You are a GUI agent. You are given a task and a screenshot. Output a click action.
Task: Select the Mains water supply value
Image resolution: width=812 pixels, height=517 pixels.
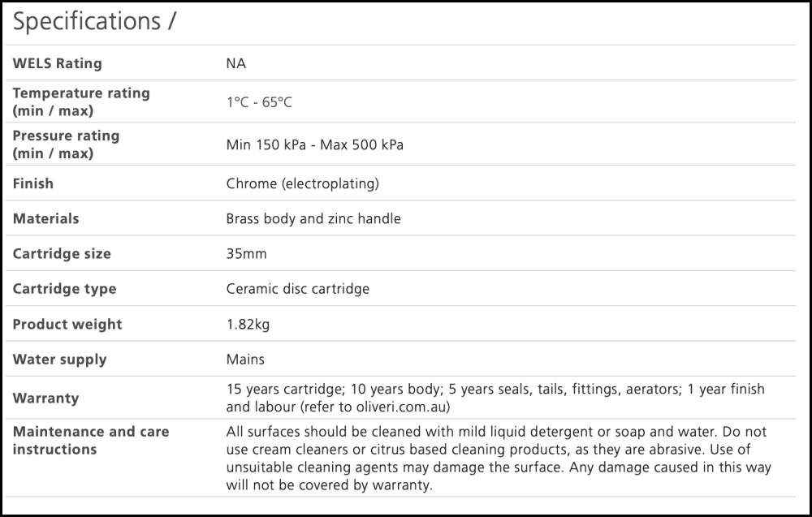point(245,360)
